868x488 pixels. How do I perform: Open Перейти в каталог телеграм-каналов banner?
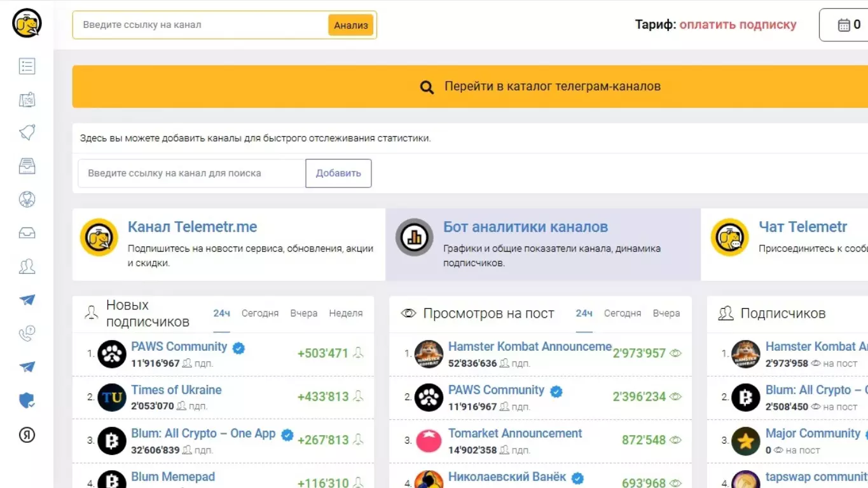541,86
